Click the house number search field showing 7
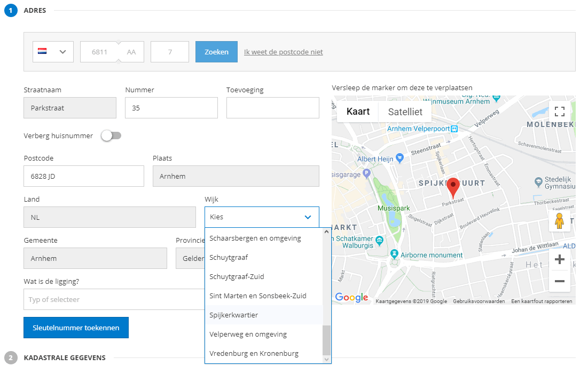The width and height of the screenshot is (588, 366). (x=170, y=52)
